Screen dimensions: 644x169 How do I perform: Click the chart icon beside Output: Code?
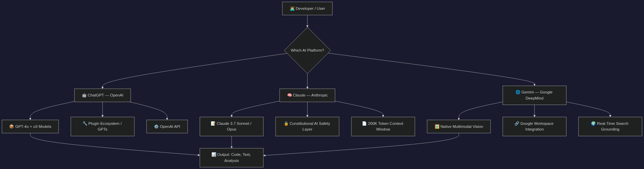point(214,154)
